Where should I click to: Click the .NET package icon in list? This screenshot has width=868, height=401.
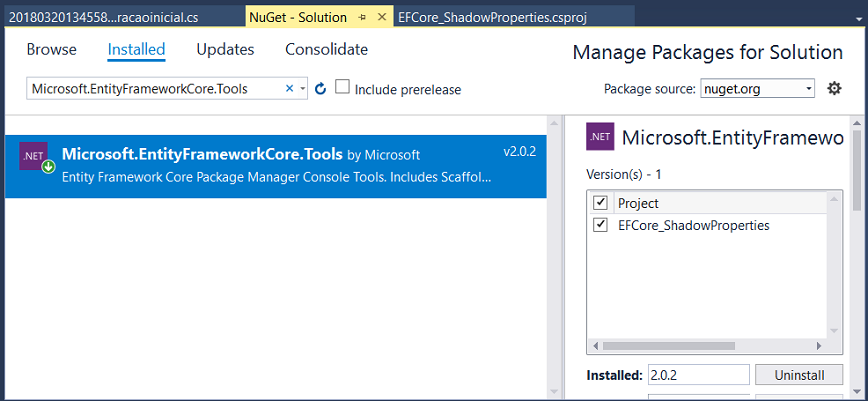coord(33,157)
